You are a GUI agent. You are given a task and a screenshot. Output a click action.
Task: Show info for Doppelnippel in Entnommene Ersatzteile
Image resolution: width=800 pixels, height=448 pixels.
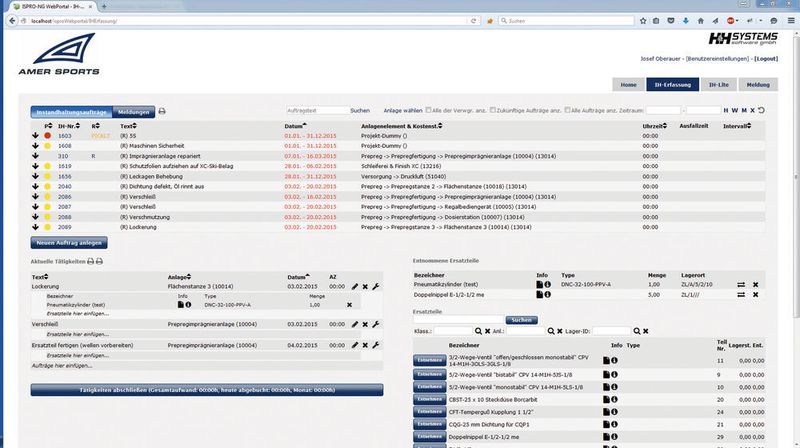click(547, 294)
